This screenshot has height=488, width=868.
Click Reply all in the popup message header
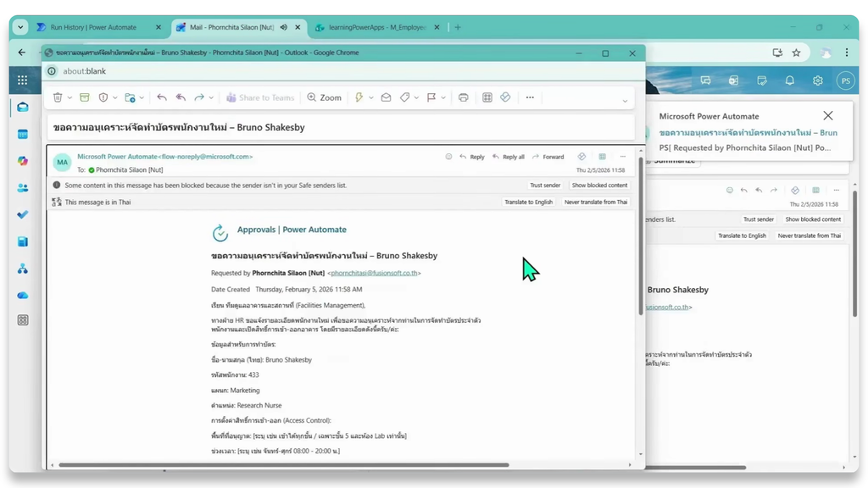pos(509,157)
